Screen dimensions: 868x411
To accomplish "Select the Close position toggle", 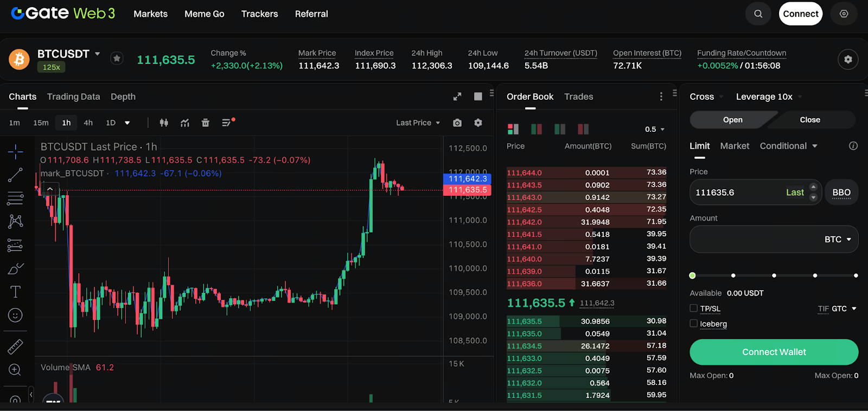I will click(810, 120).
